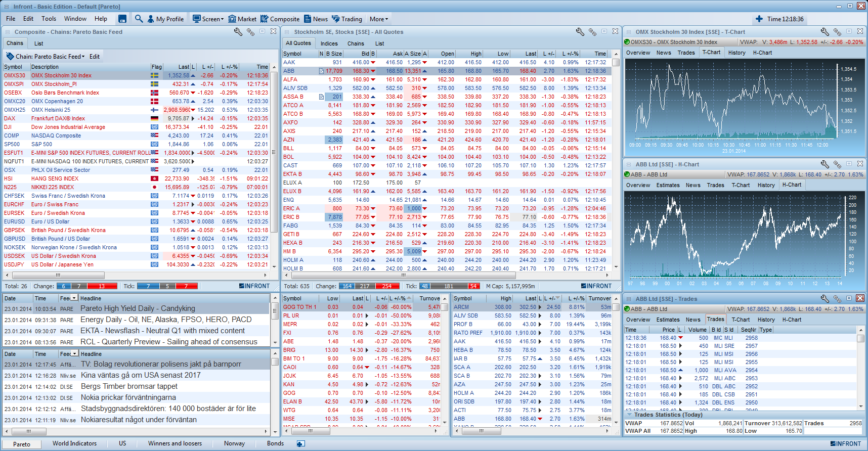Click green status dot beside OMXS30 title
This screenshot has width=868, height=451.
[x=627, y=42]
